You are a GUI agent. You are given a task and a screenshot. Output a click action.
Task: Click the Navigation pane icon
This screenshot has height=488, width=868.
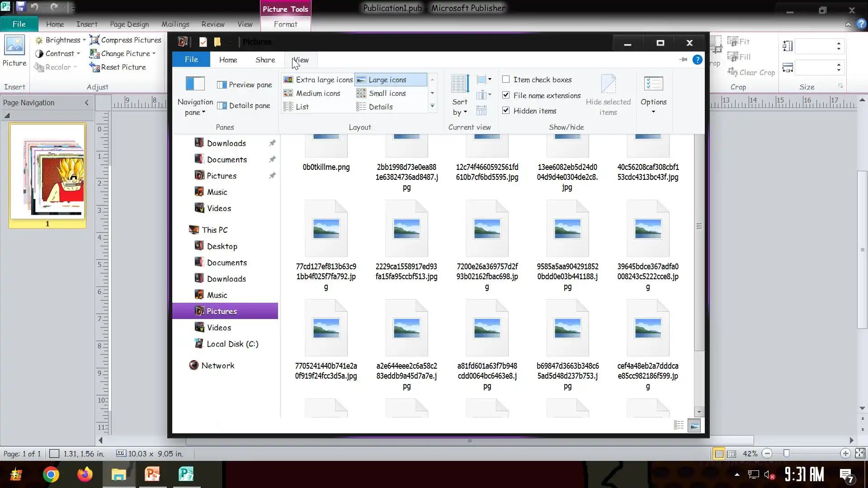(195, 84)
